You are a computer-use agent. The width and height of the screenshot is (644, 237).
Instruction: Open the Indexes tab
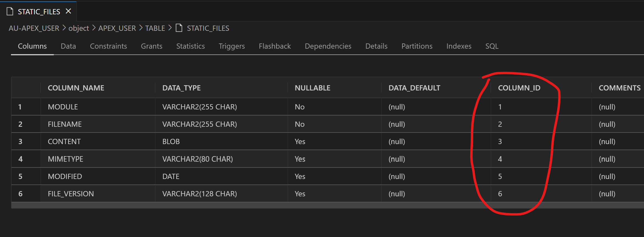tap(459, 46)
